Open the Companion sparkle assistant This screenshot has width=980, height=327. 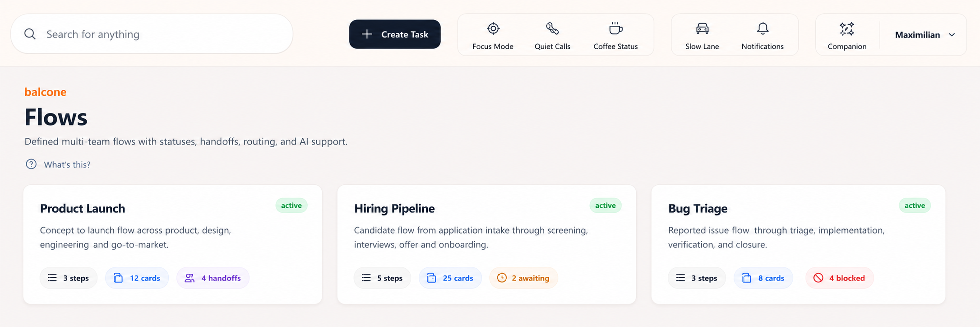(847, 35)
